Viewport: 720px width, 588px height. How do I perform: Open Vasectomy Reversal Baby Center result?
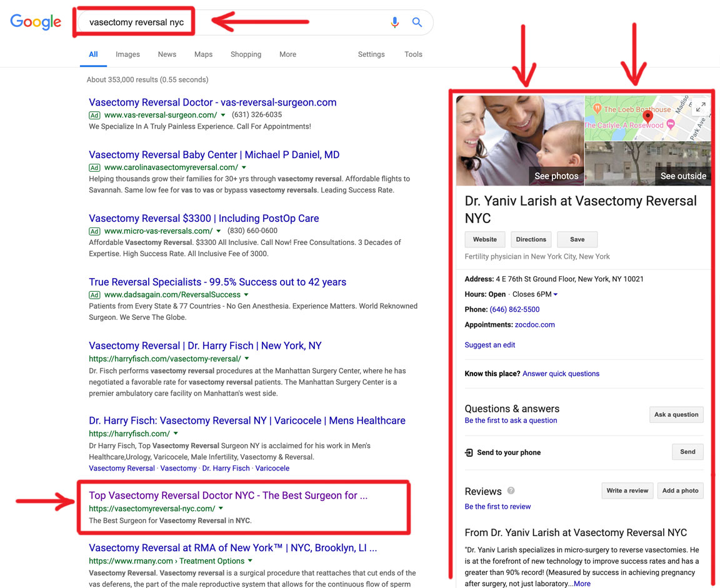coord(214,155)
